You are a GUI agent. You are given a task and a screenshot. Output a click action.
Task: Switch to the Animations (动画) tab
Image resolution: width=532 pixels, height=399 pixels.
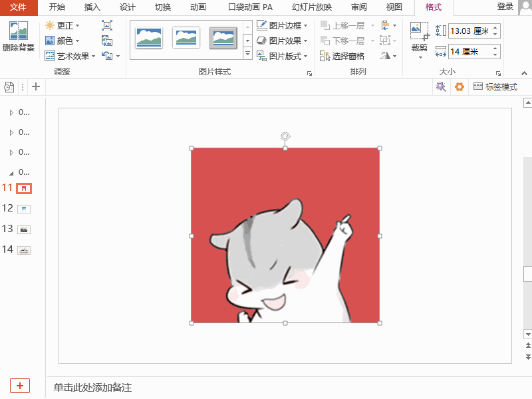click(198, 7)
